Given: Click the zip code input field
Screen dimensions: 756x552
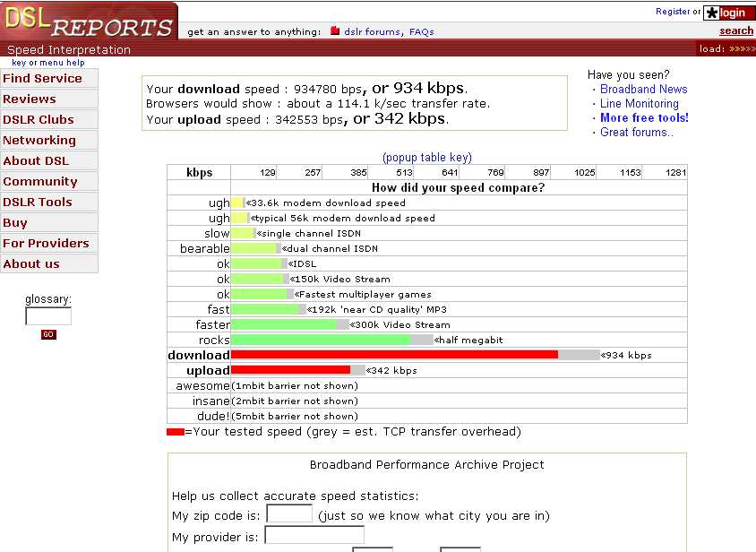Looking at the screenshot, I should point(289,513).
